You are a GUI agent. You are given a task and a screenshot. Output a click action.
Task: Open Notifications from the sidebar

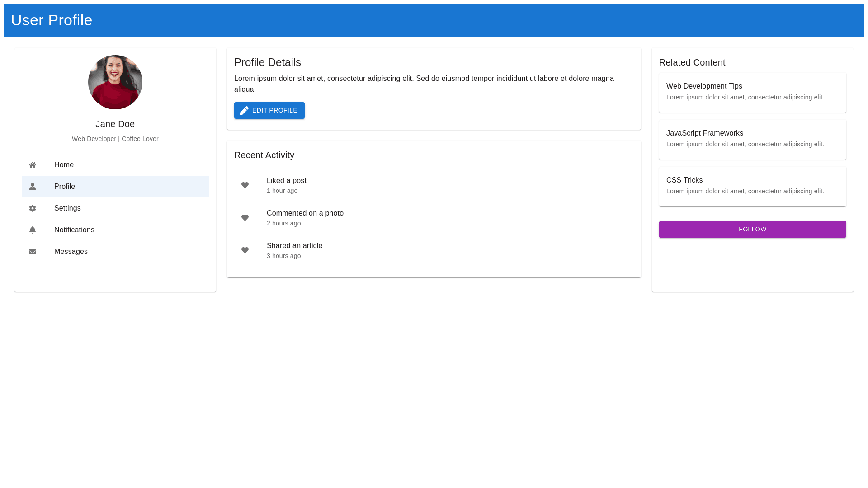click(115, 230)
